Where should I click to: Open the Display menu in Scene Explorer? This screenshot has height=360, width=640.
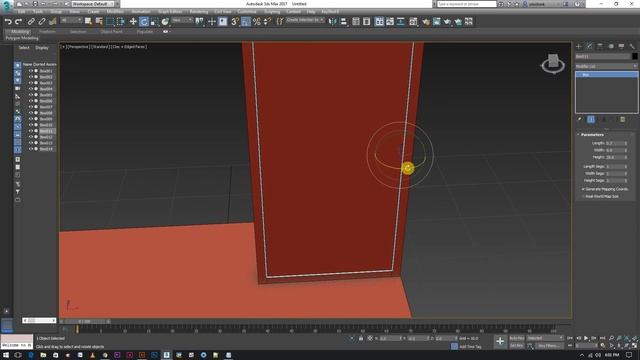[42, 48]
